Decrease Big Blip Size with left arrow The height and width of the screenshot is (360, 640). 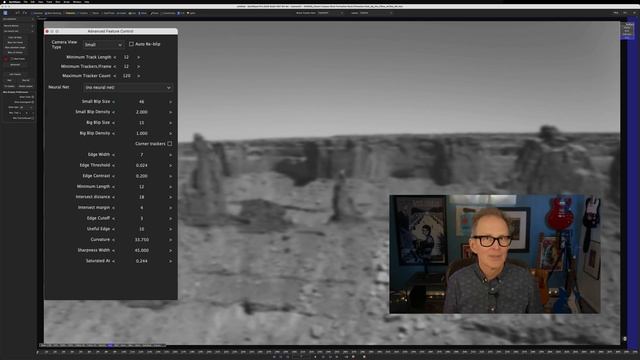pos(113,122)
